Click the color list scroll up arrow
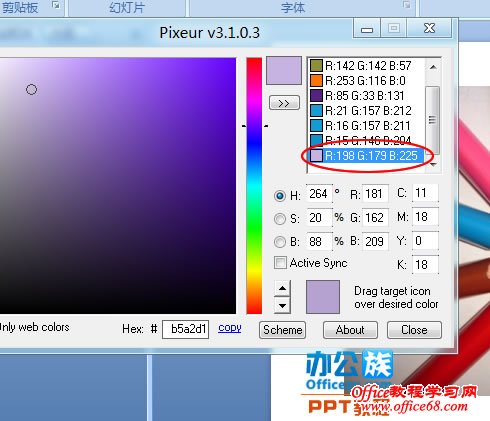The height and width of the screenshot is (421, 490). pos(433,67)
